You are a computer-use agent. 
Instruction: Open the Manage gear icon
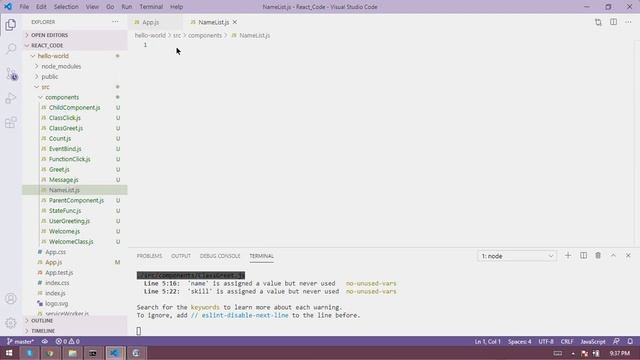tap(11, 323)
